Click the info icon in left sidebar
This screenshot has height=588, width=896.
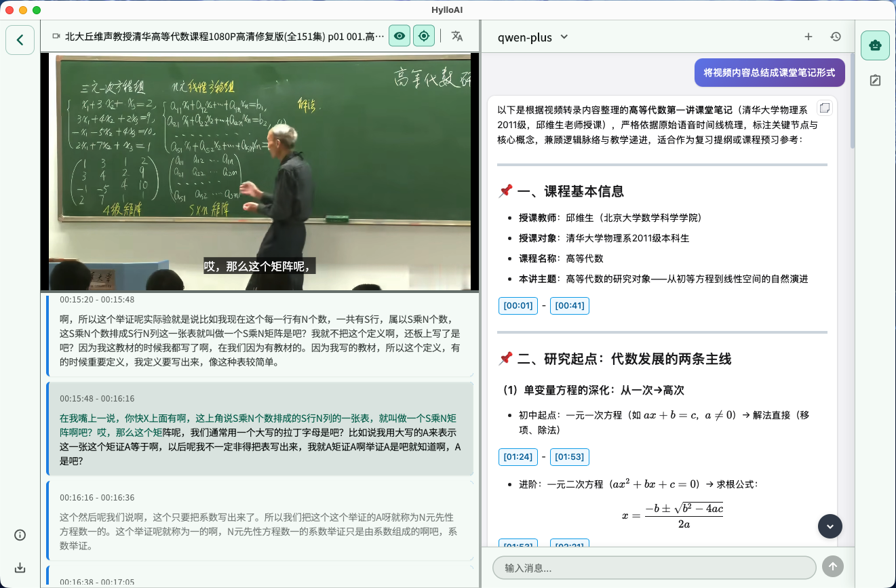20,535
